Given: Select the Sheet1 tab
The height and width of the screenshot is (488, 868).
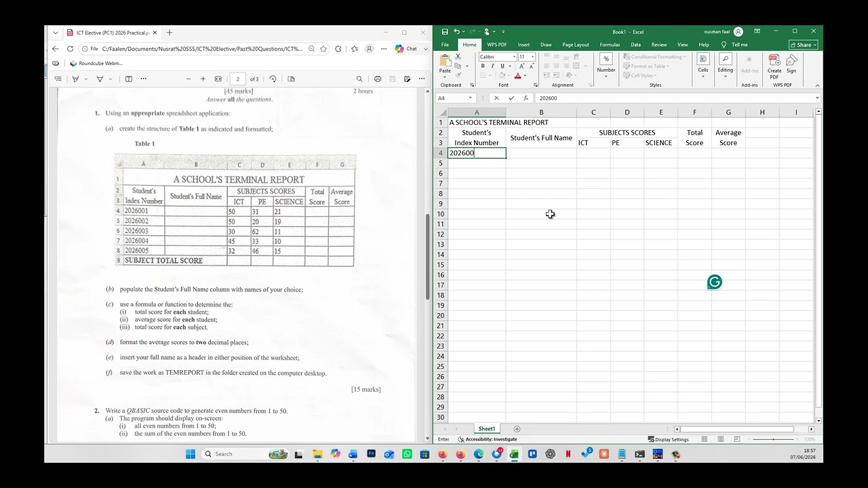Looking at the screenshot, I should click(x=487, y=429).
